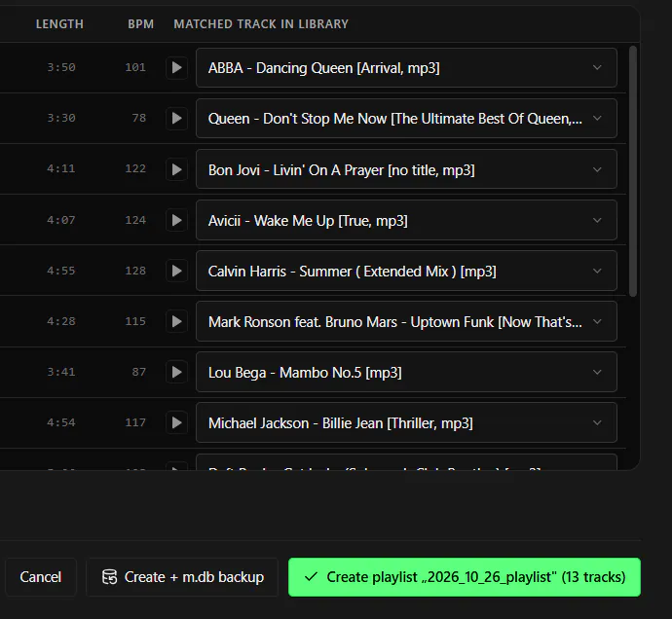
Task: Play preview of Avicii Wake Me Up
Action: click(x=176, y=220)
